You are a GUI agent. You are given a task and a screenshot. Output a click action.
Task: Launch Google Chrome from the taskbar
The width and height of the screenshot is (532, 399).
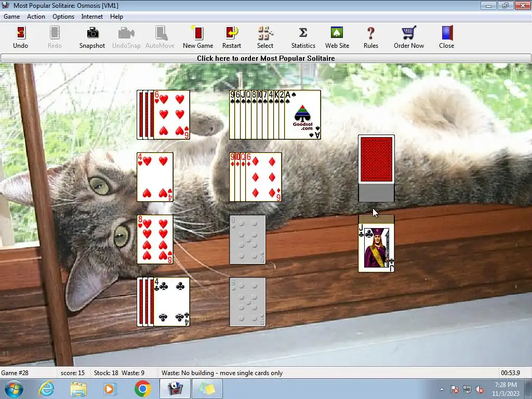click(x=142, y=389)
